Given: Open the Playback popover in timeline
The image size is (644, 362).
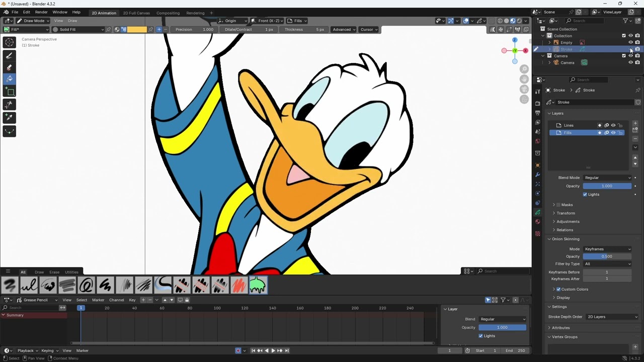Looking at the screenshot, I should click(x=27, y=350).
